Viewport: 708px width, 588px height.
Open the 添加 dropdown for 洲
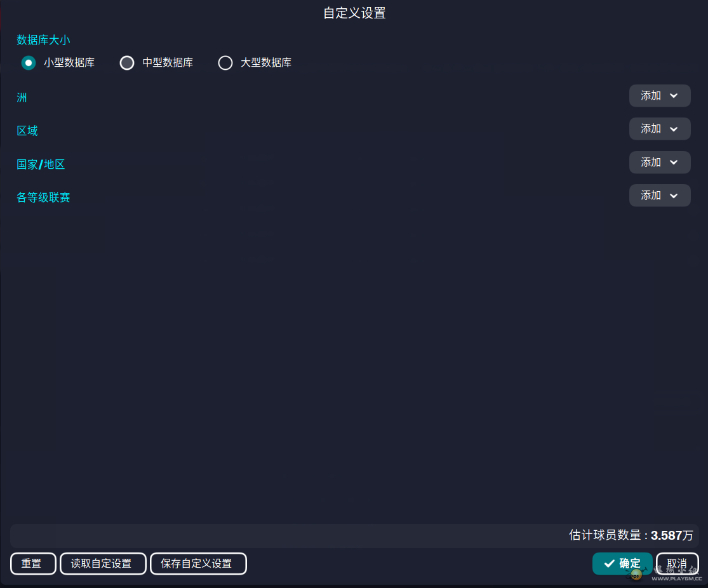click(659, 96)
